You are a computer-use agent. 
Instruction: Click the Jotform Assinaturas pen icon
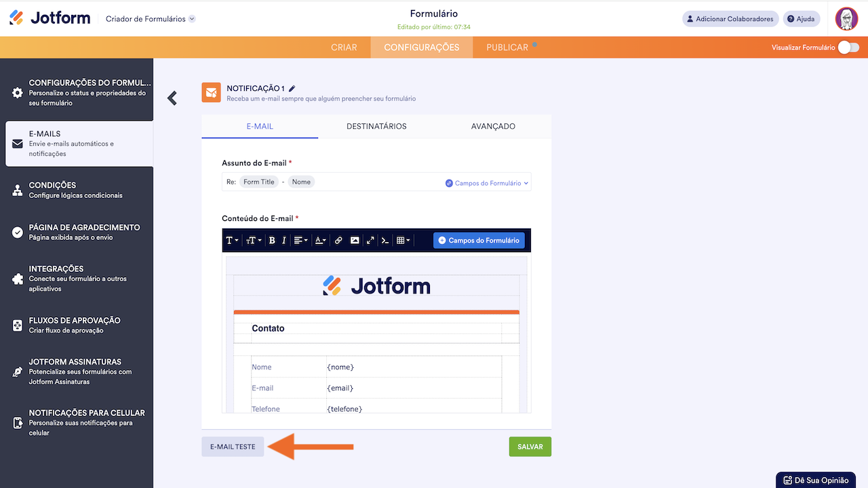[x=18, y=371]
